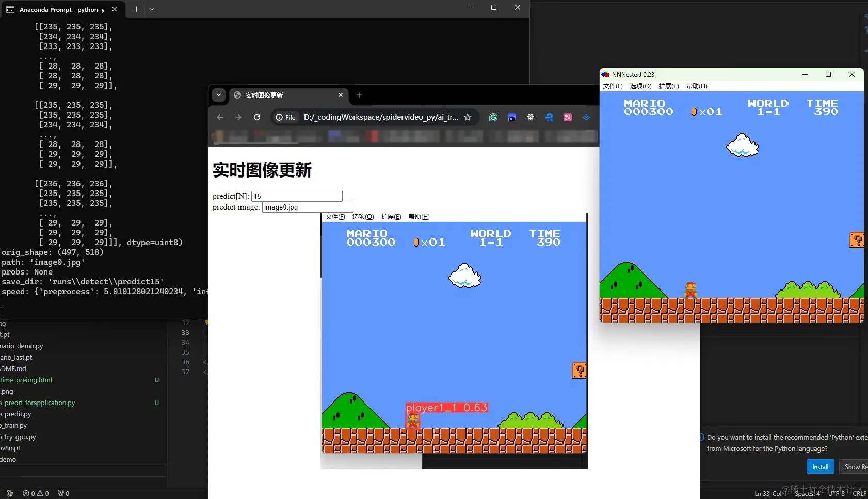This screenshot has height=499, width=868.
Task: Click the browser address bar URL
Action: point(381,117)
